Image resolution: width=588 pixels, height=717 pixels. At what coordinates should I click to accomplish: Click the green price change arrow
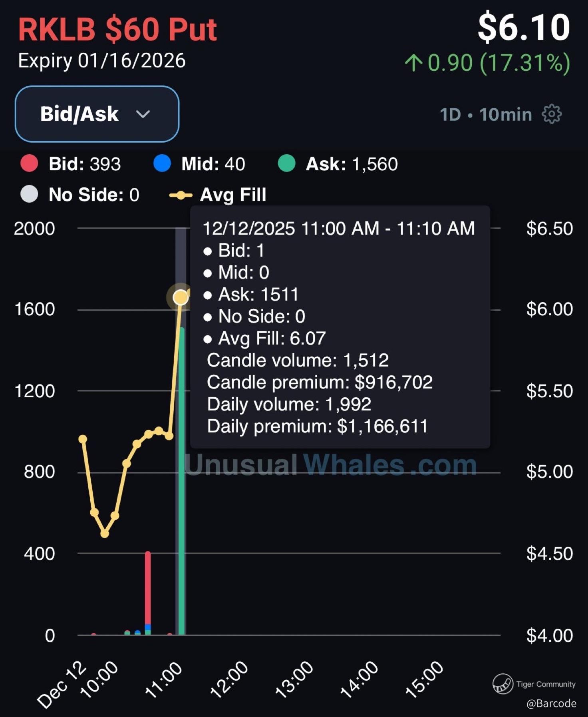click(x=413, y=63)
